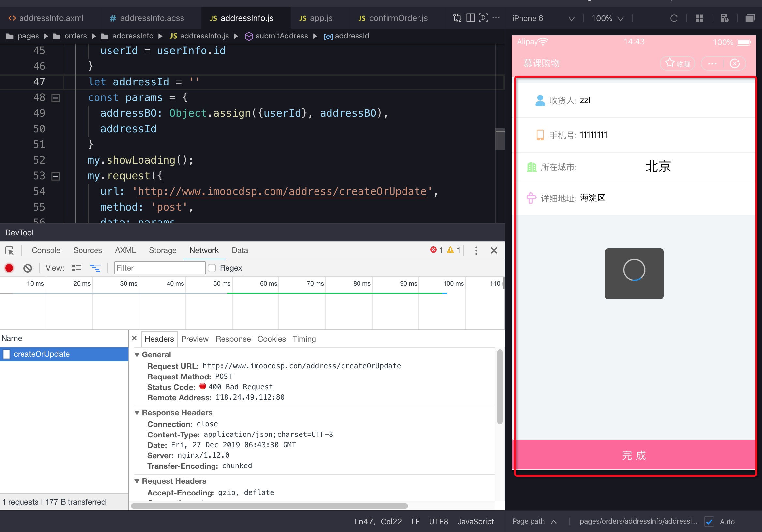The height and width of the screenshot is (532, 762).
Task: Click the Response tab in DevTools
Action: point(232,339)
